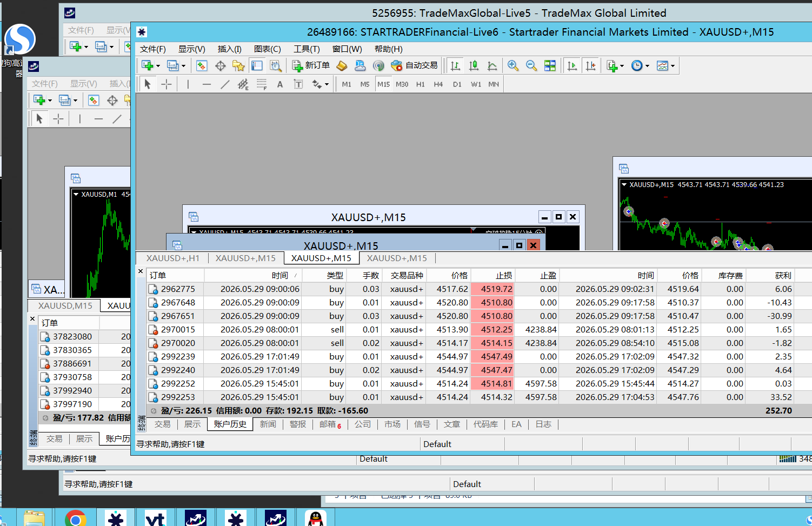This screenshot has width=812, height=526.
Task: Expand the new chart dropdown arrow in Startrader window
Action: pos(158,66)
